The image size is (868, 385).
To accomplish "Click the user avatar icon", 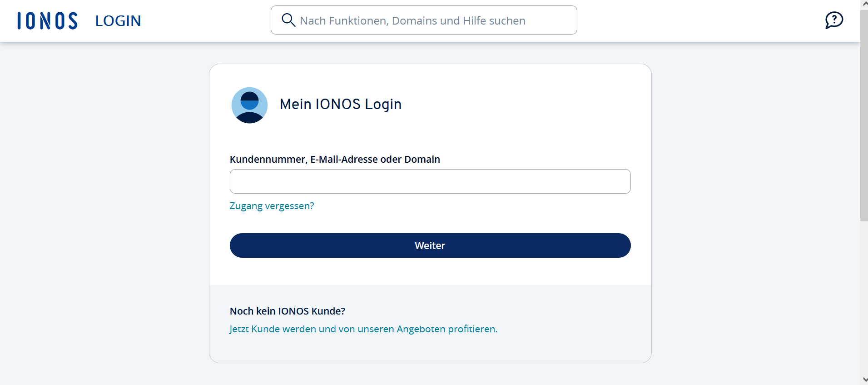I will 249,105.
